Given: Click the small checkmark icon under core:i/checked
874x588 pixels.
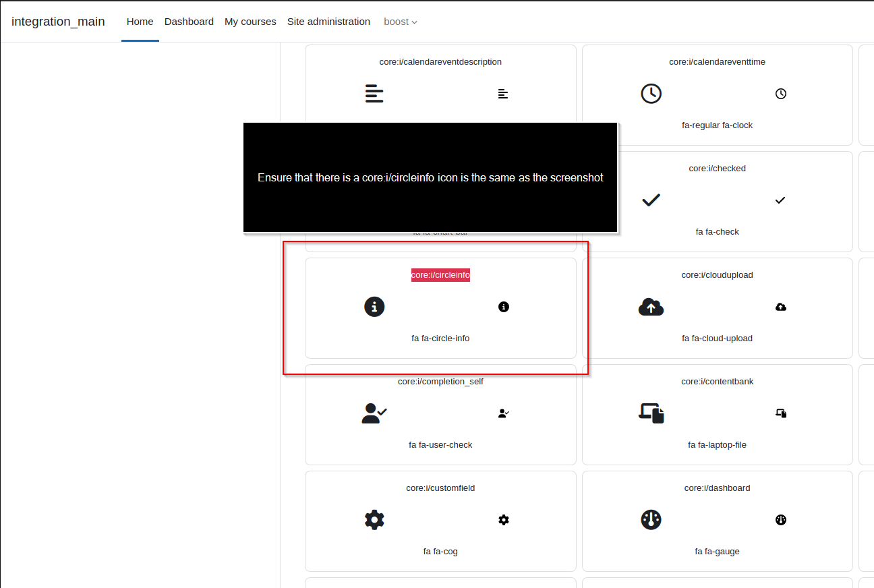Looking at the screenshot, I should (x=780, y=200).
